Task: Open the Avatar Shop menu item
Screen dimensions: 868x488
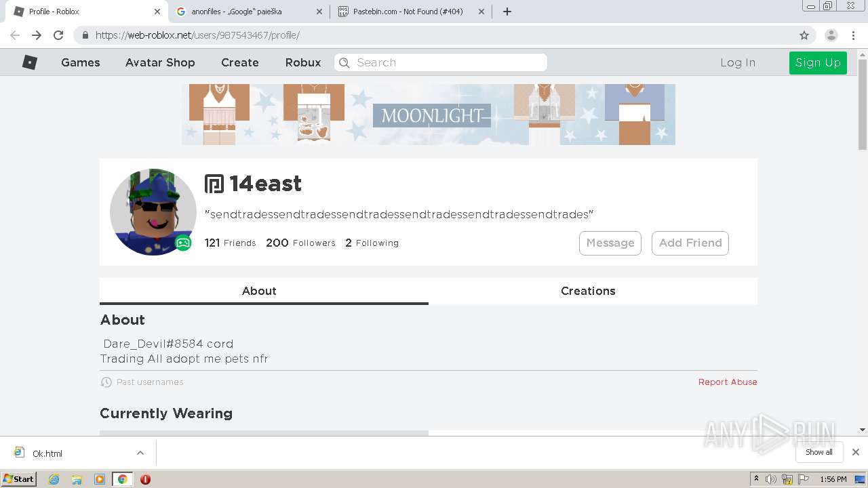Action: [160, 62]
